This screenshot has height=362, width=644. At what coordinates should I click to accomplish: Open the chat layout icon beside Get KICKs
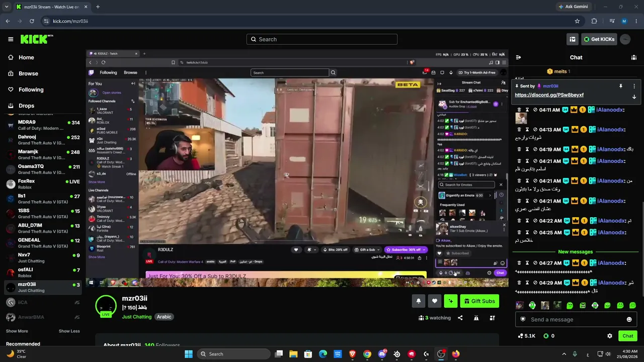[x=572, y=39]
